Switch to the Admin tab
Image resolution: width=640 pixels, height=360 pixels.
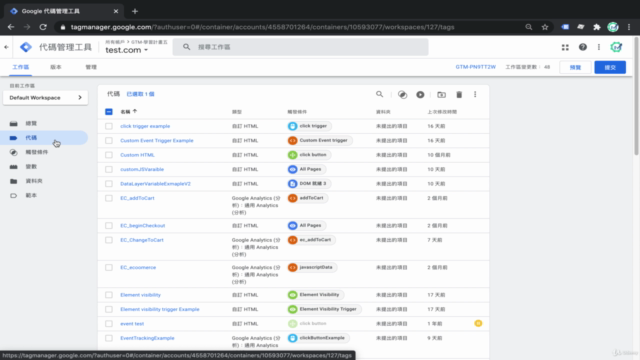click(x=91, y=67)
